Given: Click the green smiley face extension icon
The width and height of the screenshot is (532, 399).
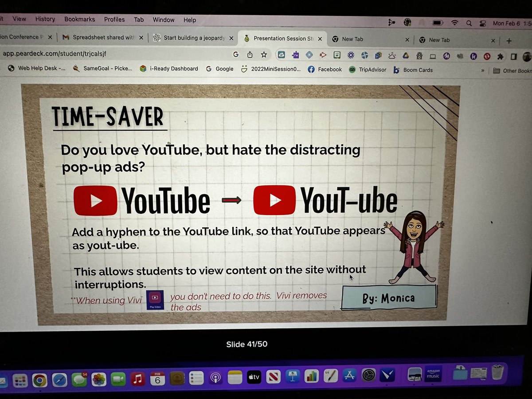Looking at the screenshot, I should tap(337, 55).
